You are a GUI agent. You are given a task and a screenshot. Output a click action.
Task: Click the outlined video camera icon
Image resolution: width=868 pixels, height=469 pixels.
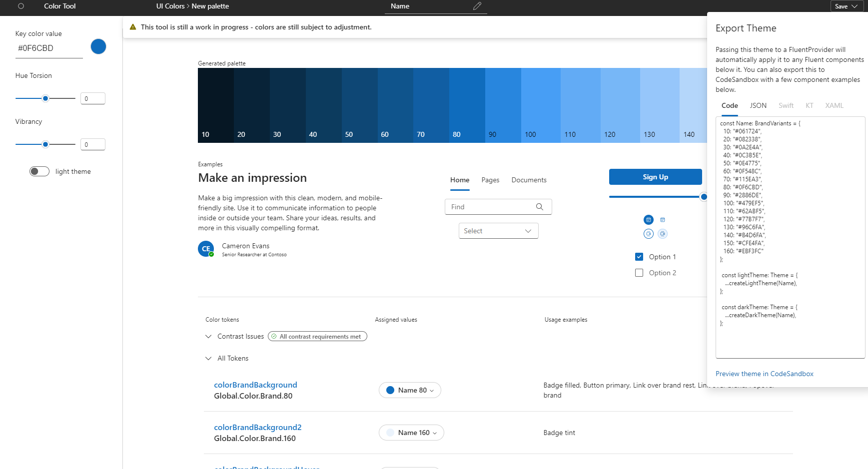click(648, 234)
